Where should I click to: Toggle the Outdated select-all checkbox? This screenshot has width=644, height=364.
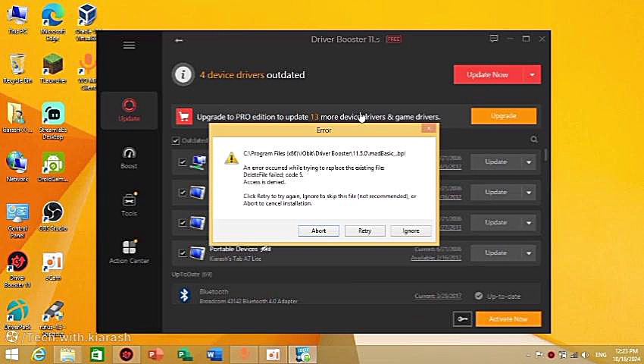[x=176, y=140]
